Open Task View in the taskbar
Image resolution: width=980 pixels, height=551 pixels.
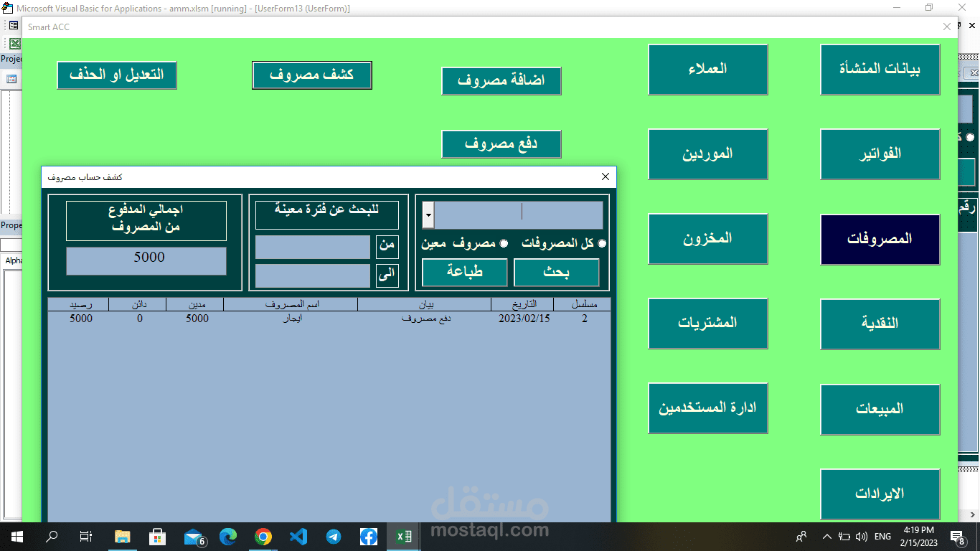[x=86, y=537]
